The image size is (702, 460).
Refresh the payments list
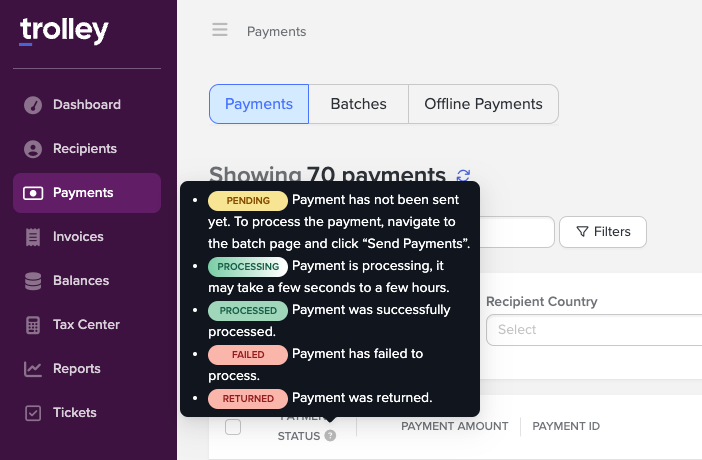click(463, 176)
